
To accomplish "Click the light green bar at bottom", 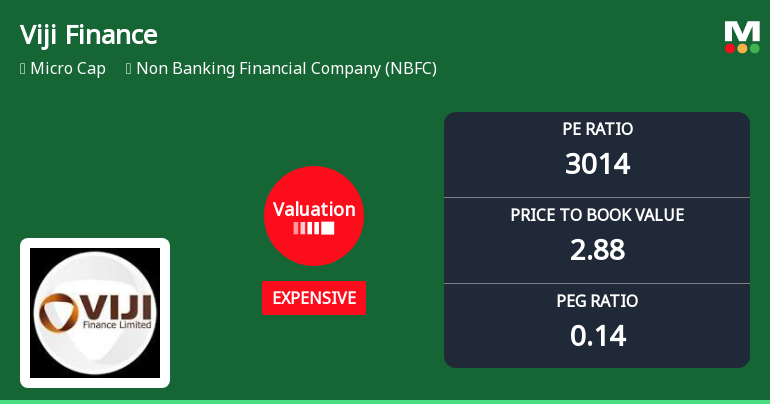I will tap(385, 402).
